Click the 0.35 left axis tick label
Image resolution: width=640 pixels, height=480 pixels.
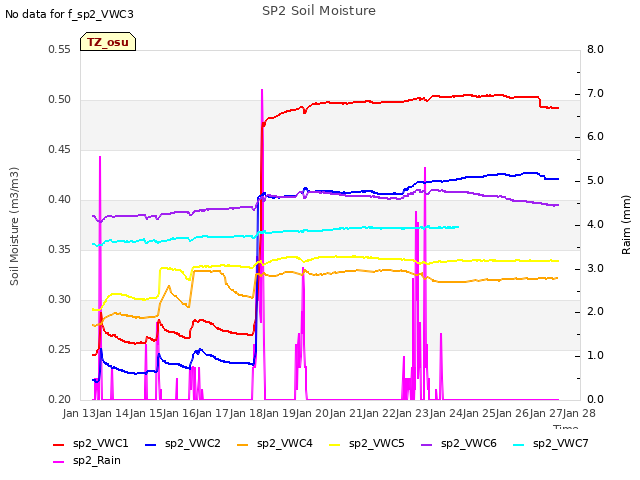60,249
